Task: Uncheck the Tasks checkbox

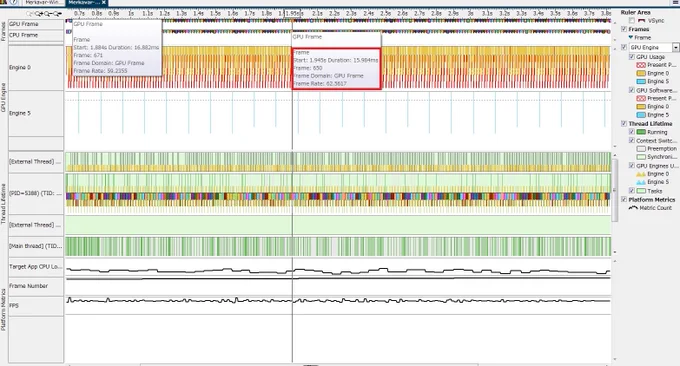Action: coord(631,191)
